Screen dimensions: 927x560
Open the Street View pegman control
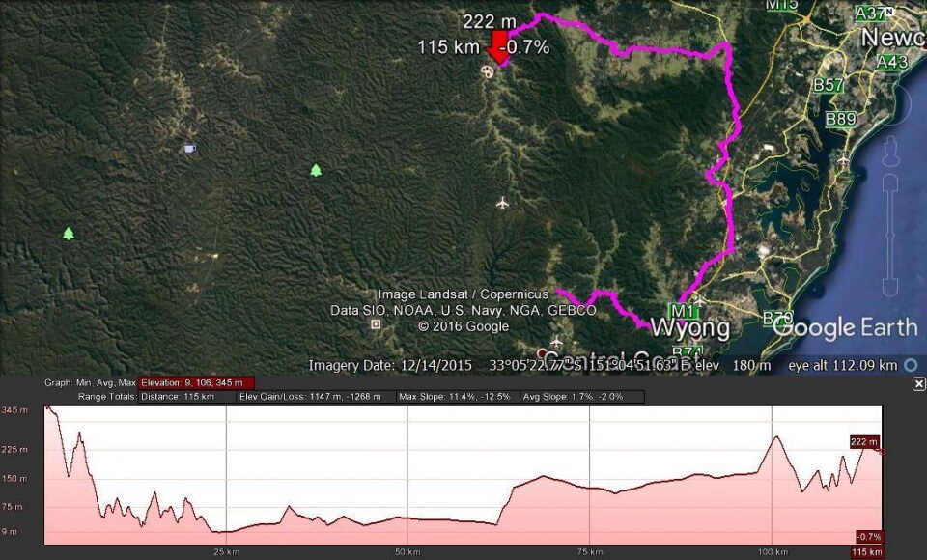891,151
